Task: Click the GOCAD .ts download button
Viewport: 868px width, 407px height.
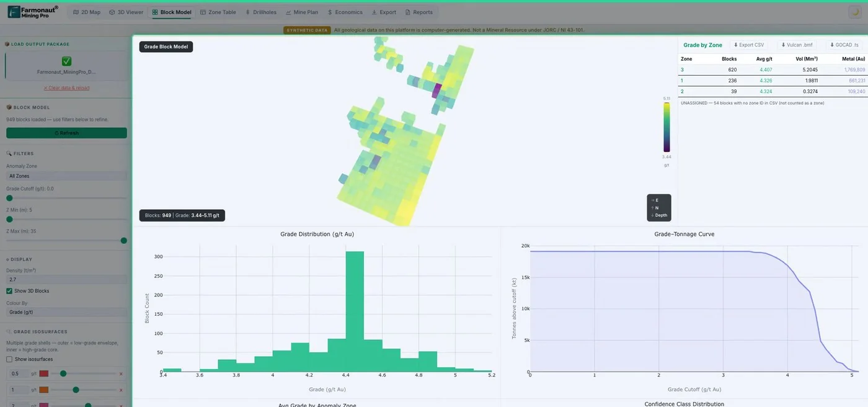Action: pos(844,45)
